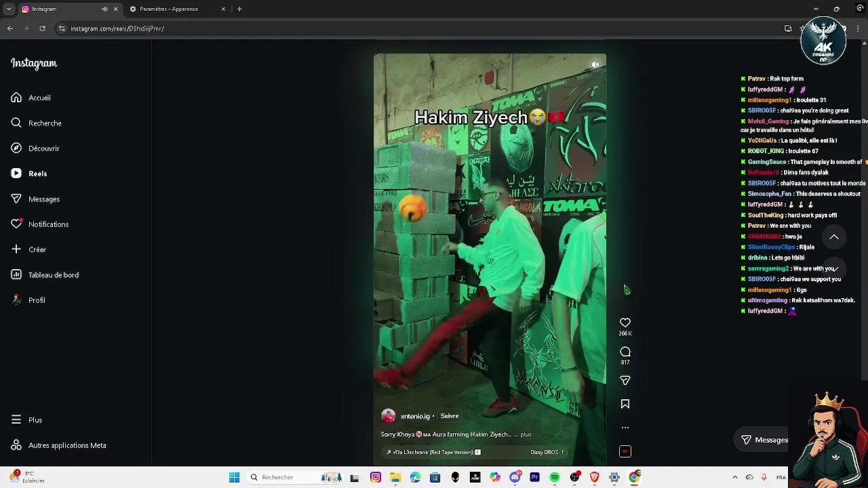Select the Reels icon in sidebar
Screen dimensions: 868x488
point(16,174)
